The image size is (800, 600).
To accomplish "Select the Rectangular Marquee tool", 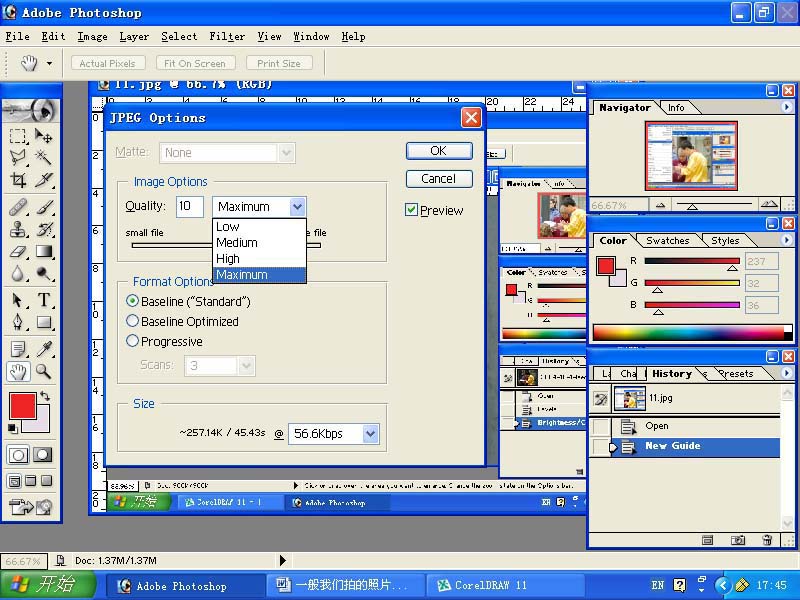I will [18, 135].
